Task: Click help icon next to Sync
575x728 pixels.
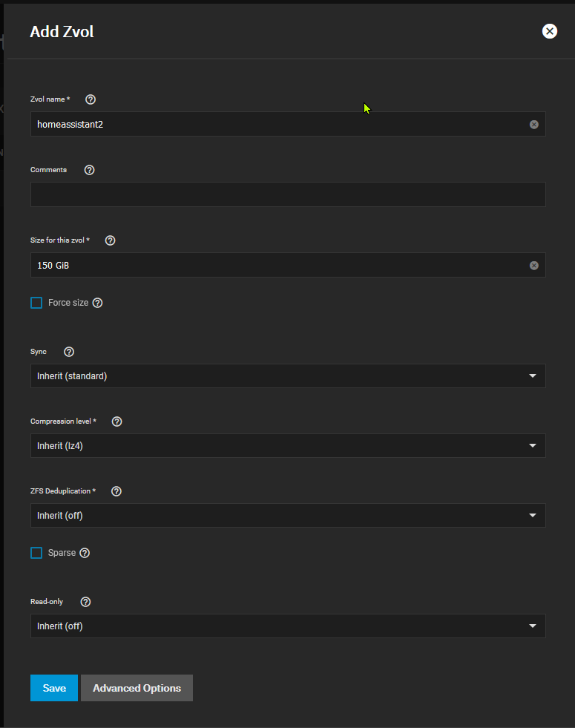Action: (69, 352)
